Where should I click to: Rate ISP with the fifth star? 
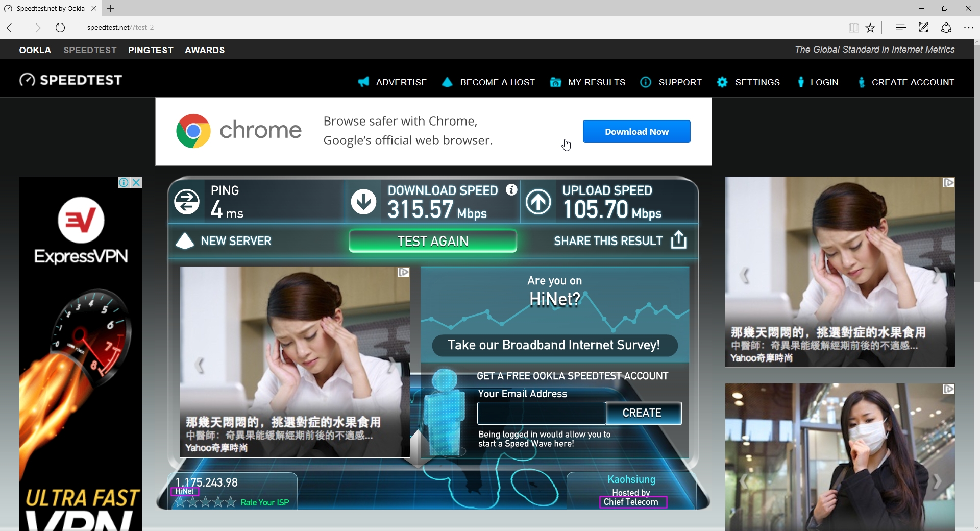231,502
